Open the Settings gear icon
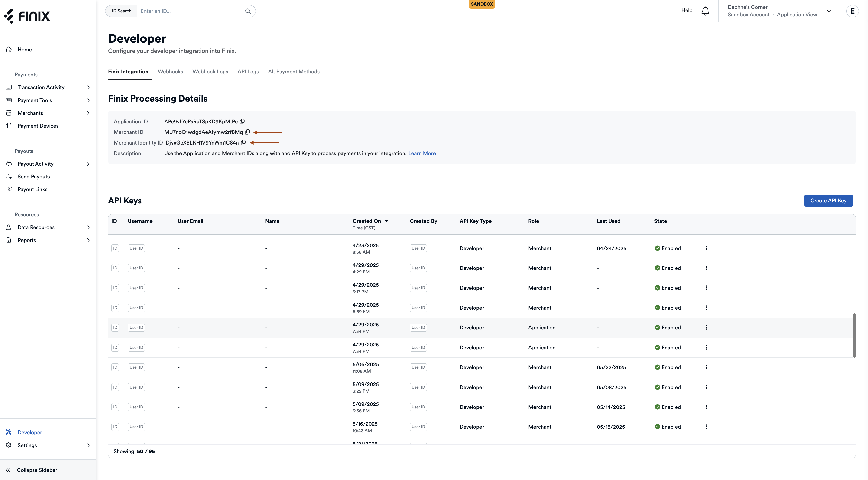The width and height of the screenshot is (868, 480). coord(9,445)
